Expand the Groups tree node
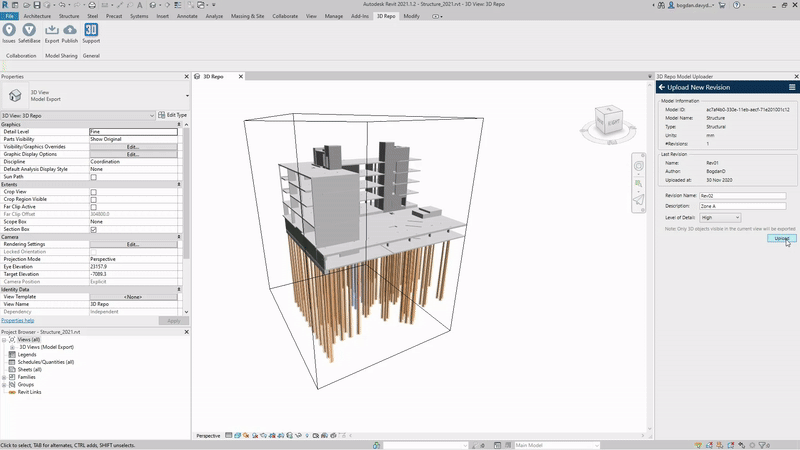This screenshot has height=450, width=800. pos(4,385)
